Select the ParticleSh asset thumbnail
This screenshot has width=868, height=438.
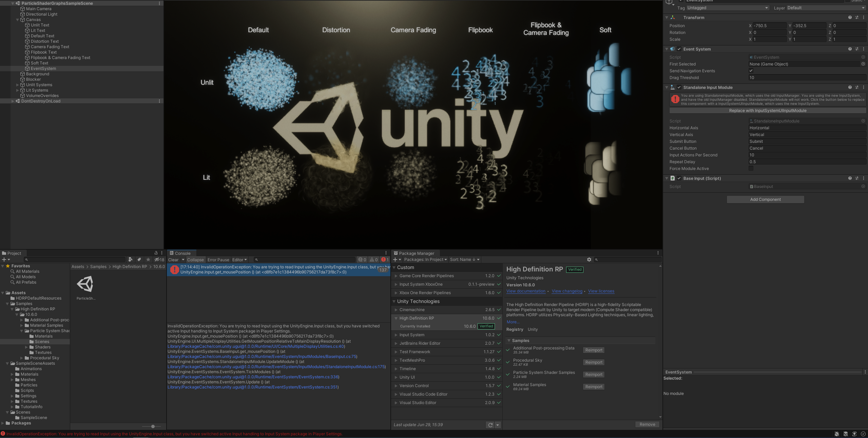[x=85, y=284]
